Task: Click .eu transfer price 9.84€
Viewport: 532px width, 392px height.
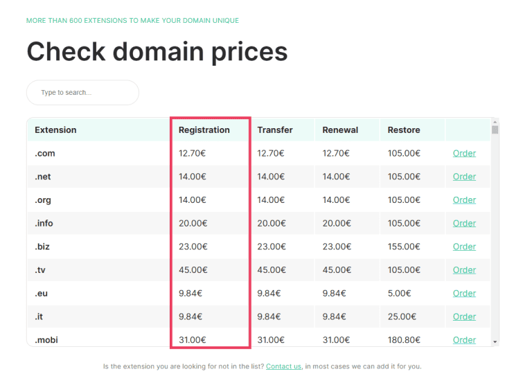Action: pos(269,294)
